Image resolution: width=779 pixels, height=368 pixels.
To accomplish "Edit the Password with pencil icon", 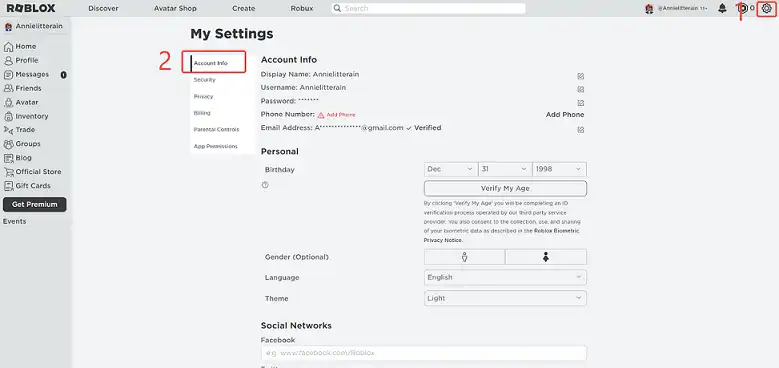I will click(x=581, y=103).
